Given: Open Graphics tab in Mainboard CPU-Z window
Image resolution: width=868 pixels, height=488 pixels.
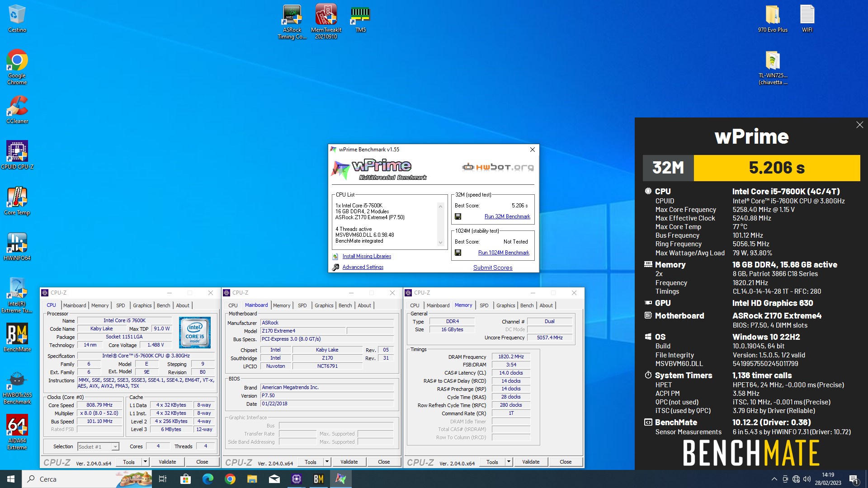Looking at the screenshot, I should tap(324, 305).
